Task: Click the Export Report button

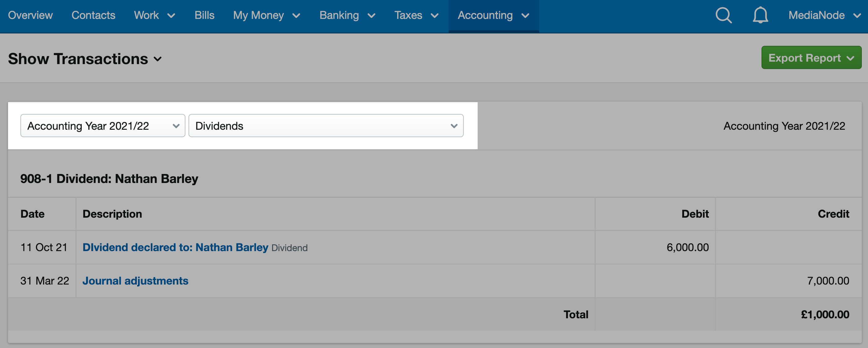Action: (x=811, y=58)
